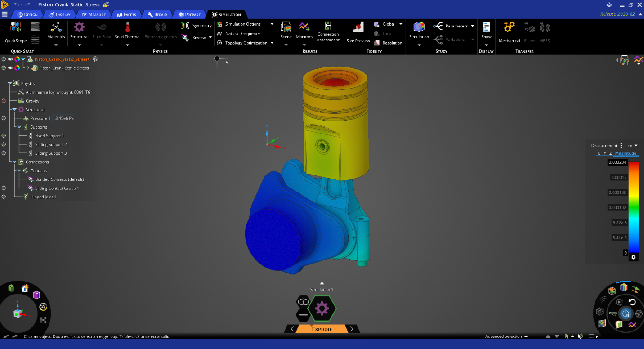Open the Simulation study cube icon

[419, 27]
